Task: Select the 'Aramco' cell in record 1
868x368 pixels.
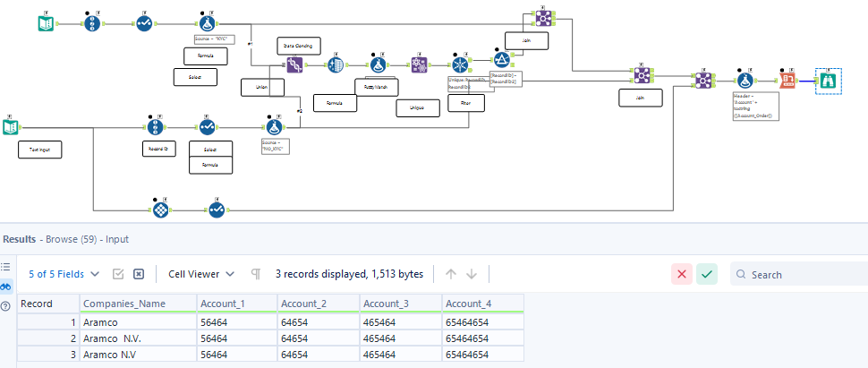Action: click(139, 322)
